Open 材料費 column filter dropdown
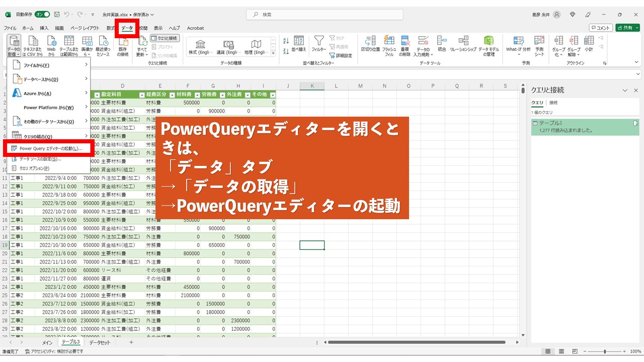This screenshot has width=644, height=362. pyautogui.click(x=197, y=95)
